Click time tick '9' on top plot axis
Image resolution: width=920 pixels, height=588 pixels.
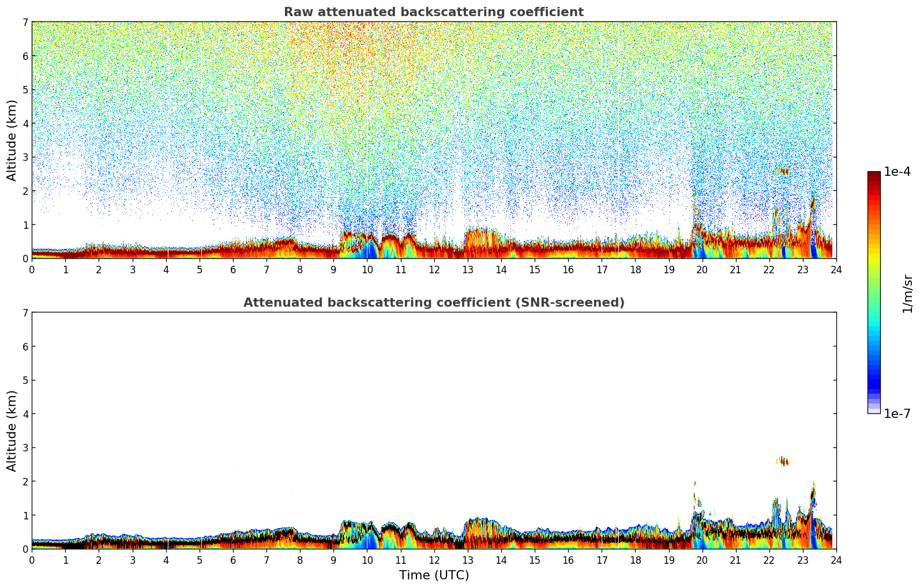coord(333,270)
